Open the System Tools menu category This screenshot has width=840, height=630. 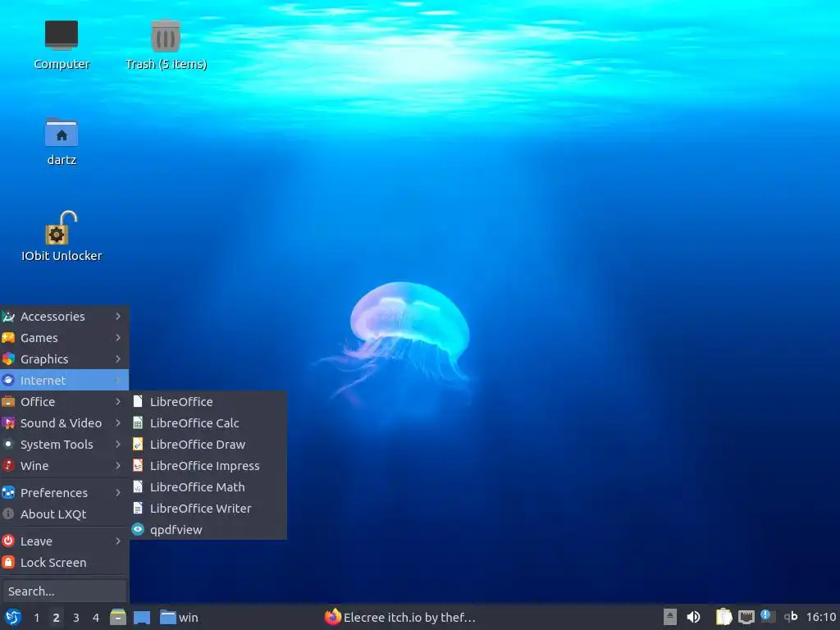click(64, 445)
